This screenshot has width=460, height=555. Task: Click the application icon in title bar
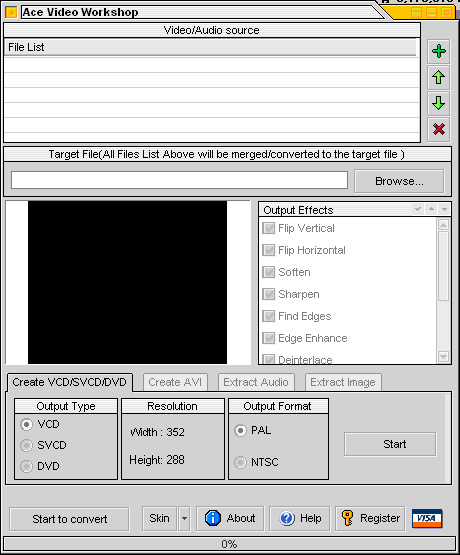tap(11, 12)
